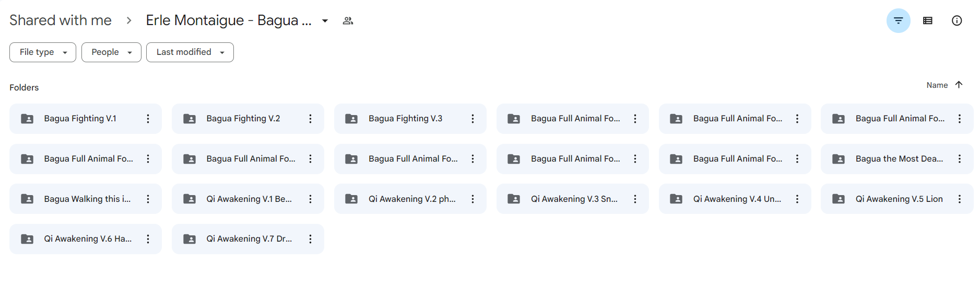Open more options for Bagua Fighting V.3

pos(473,119)
